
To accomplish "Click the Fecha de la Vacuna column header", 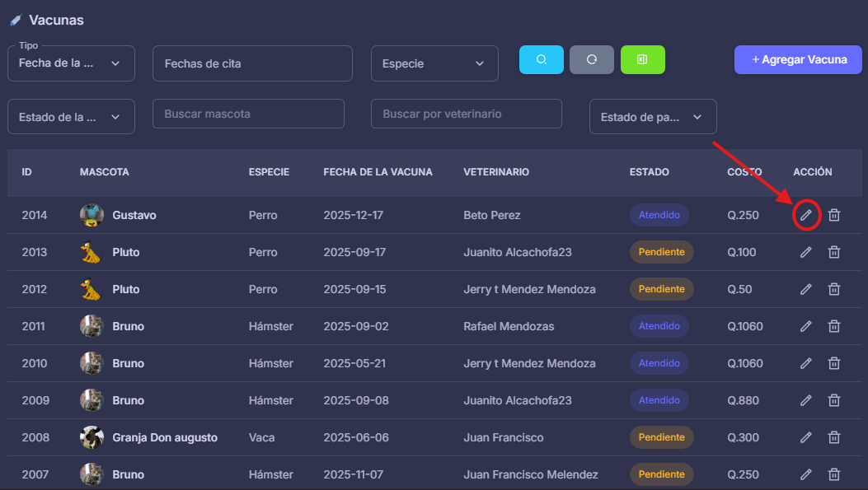I will 378,172.
